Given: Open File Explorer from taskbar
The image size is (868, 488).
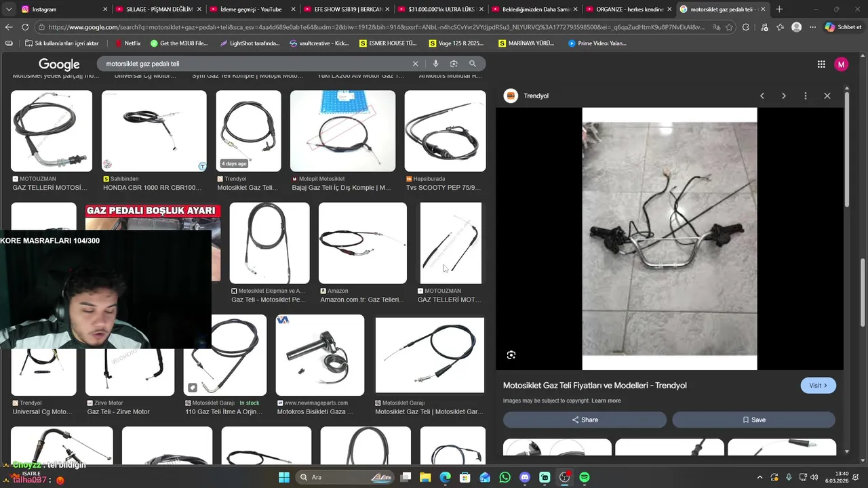Looking at the screenshot, I should coord(425,477).
